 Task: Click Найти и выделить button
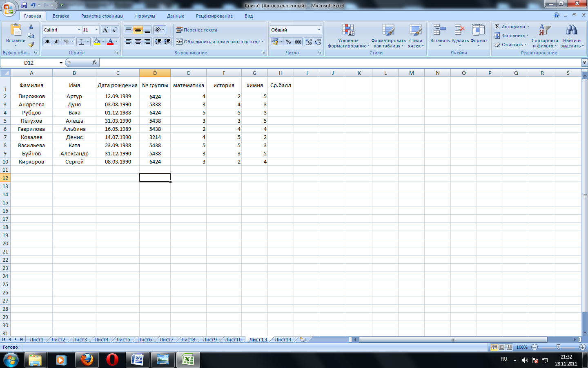572,36
